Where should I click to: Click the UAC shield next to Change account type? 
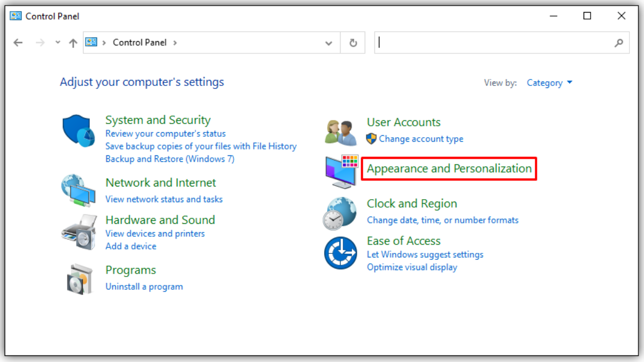click(372, 139)
